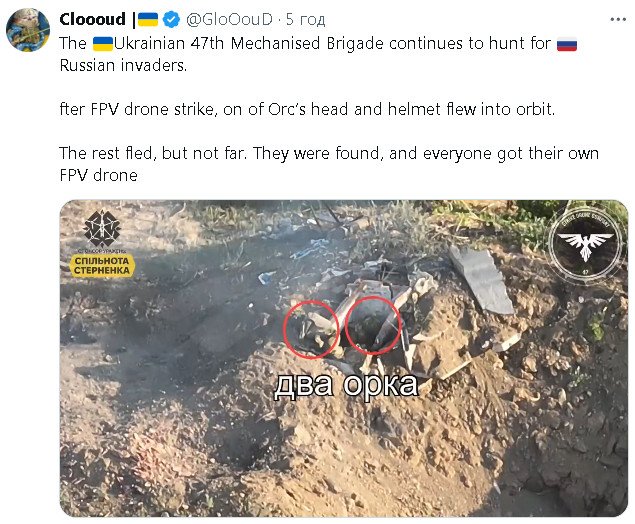Open the 5 год timestamp link
Screen dimensions: 635x524
click(x=305, y=19)
